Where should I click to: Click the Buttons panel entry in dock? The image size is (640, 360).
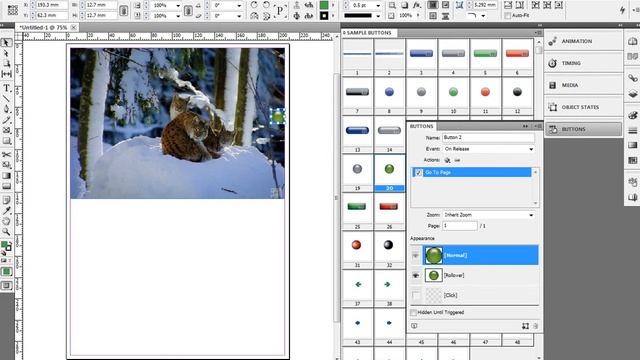pyautogui.click(x=584, y=129)
